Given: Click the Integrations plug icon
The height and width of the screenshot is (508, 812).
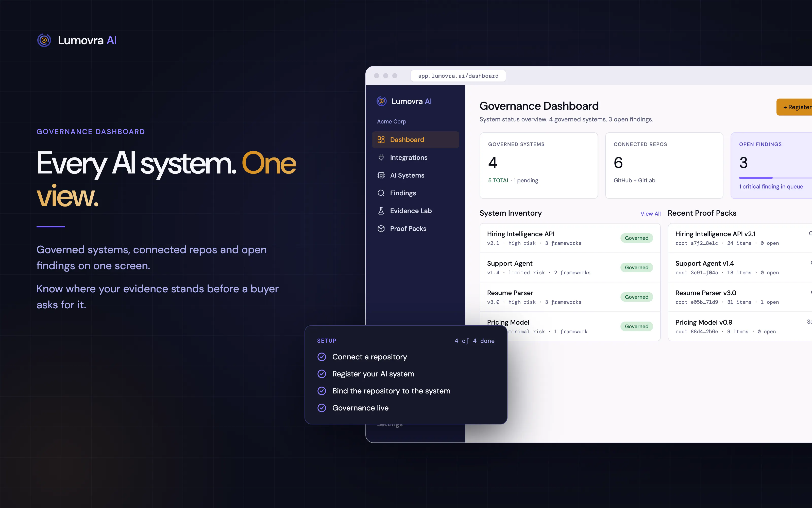Looking at the screenshot, I should click(x=381, y=157).
